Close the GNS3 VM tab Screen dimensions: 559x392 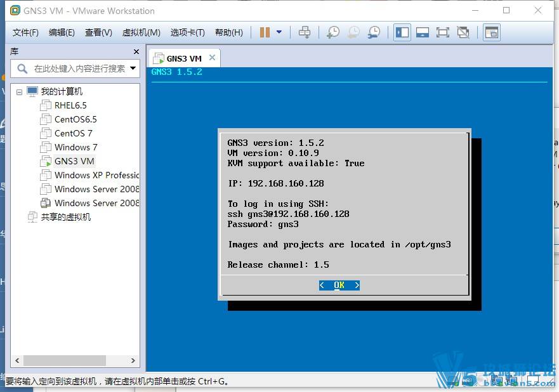213,58
